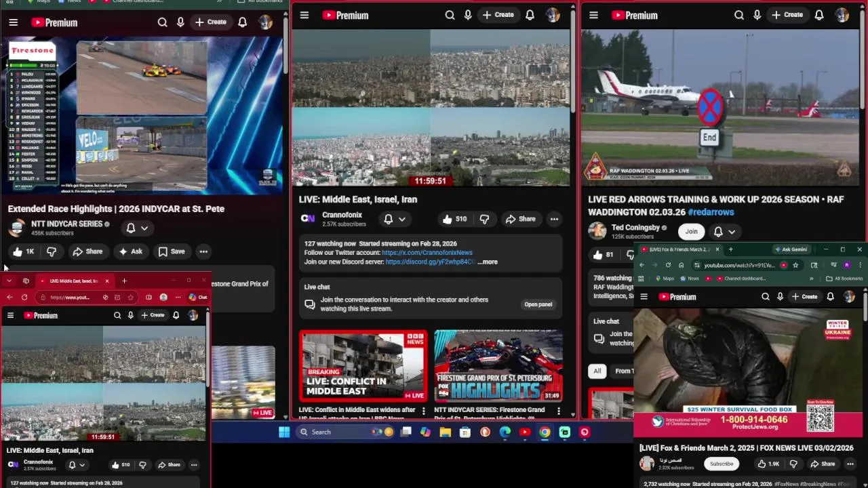The width and height of the screenshot is (868, 488).
Task: Dislike the middle window's Middle East stream
Action: [x=484, y=219]
